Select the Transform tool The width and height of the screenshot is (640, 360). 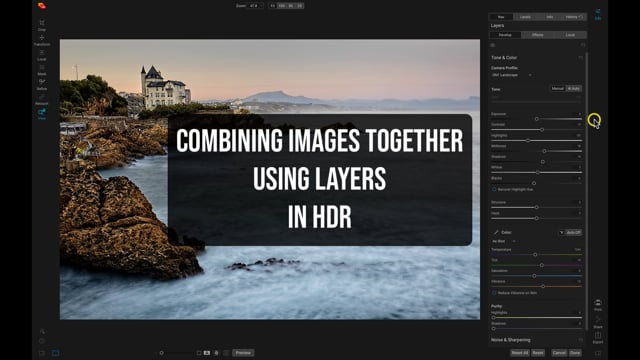tap(42, 40)
